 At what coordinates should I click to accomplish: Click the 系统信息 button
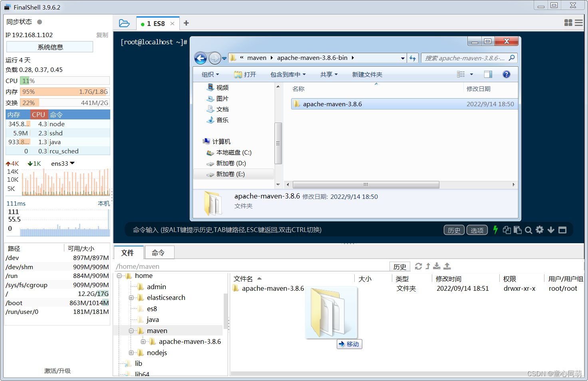pos(50,47)
